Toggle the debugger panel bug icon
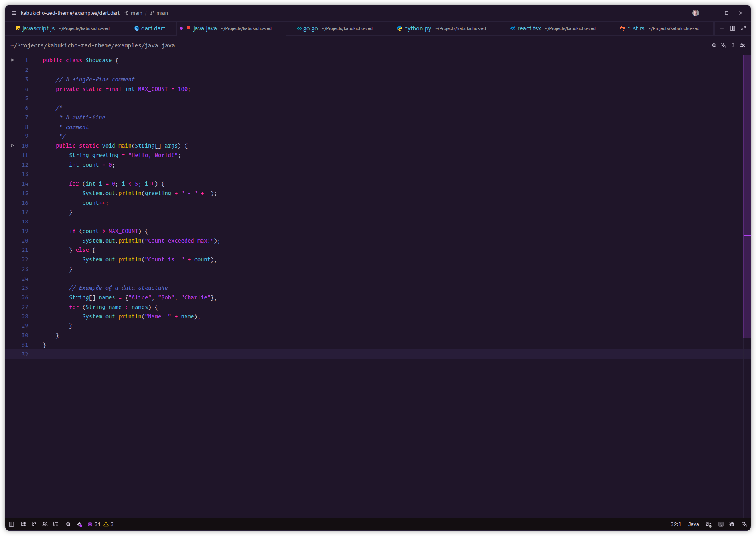The width and height of the screenshot is (756, 536). pyautogui.click(x=732, y=524)
